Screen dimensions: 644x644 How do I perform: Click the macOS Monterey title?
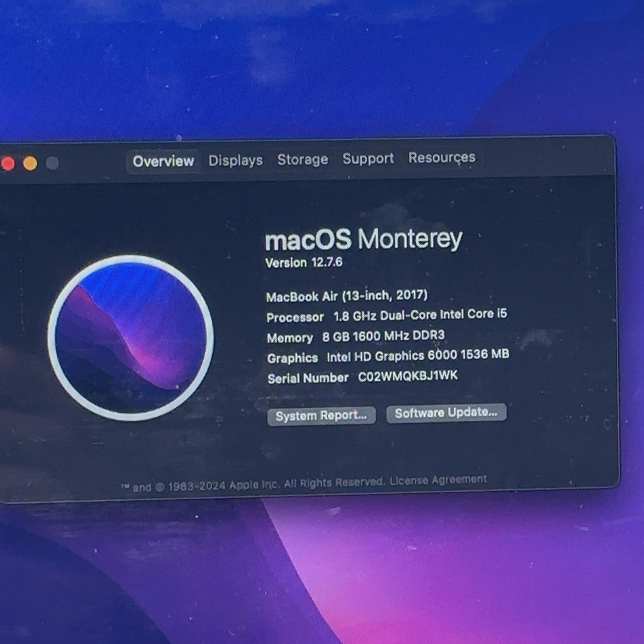pyautogui.click(x=364, y=239)
